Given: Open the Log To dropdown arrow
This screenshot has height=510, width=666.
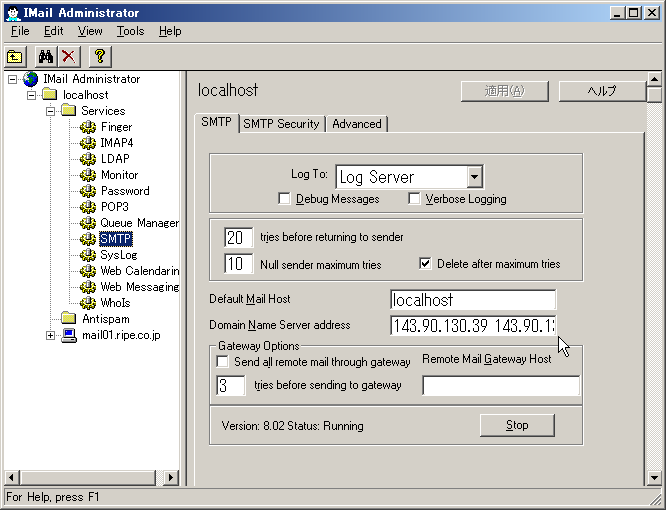Looking at the screenshot, I should pyautogui.click(x=474, y=177).
